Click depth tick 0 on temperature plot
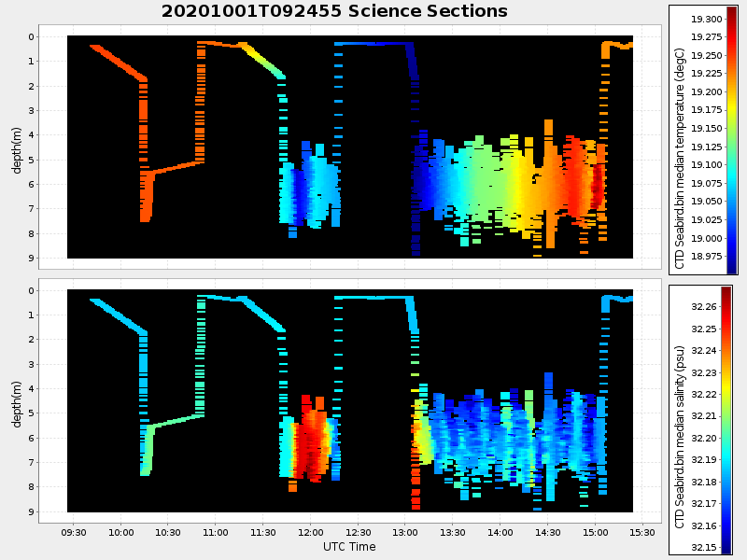Screen dimensions: 747x560 32,37
